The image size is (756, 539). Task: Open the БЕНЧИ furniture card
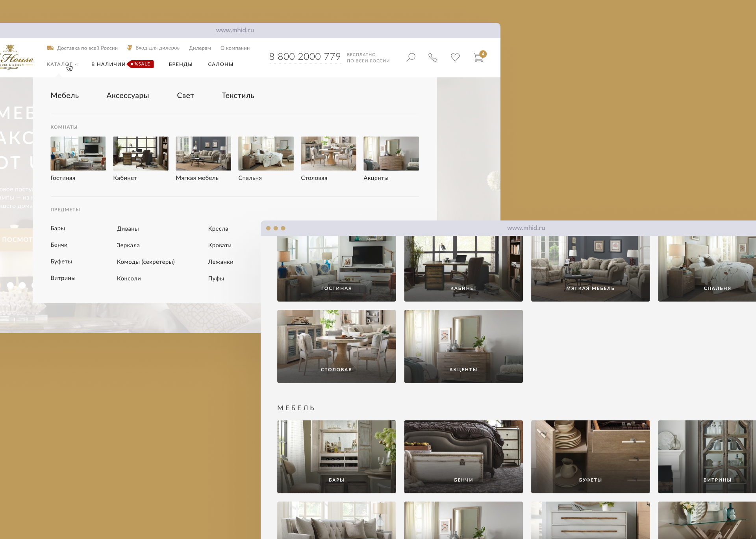tap(463, 457)
